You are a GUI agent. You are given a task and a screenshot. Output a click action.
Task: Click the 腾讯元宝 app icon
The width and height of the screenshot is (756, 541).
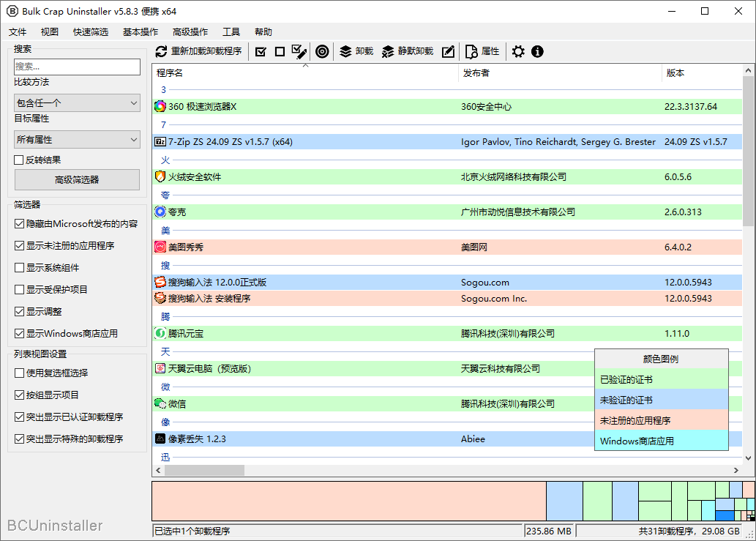coord(160,333)
